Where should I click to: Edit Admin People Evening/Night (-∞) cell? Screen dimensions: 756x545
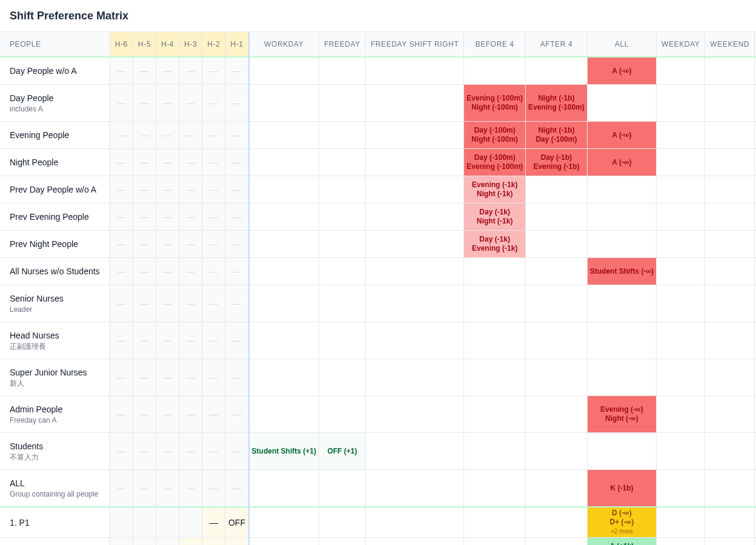tap(622, 414)
